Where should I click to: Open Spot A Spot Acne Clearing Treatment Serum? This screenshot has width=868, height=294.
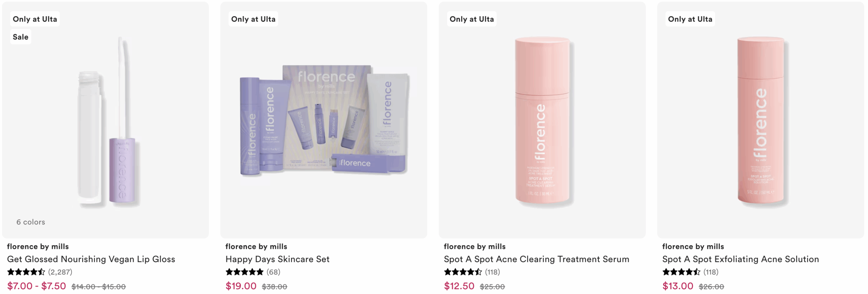pyautogui.click(x=536, y=259)
